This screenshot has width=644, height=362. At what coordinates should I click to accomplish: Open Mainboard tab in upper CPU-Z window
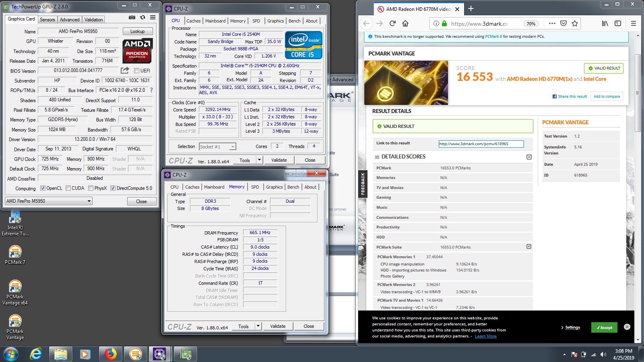215,21
